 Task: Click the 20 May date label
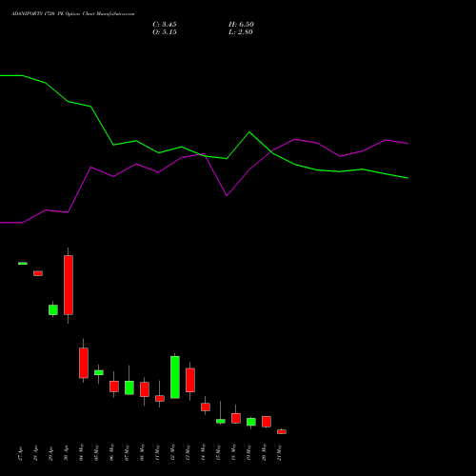click(x=264, y=452)
